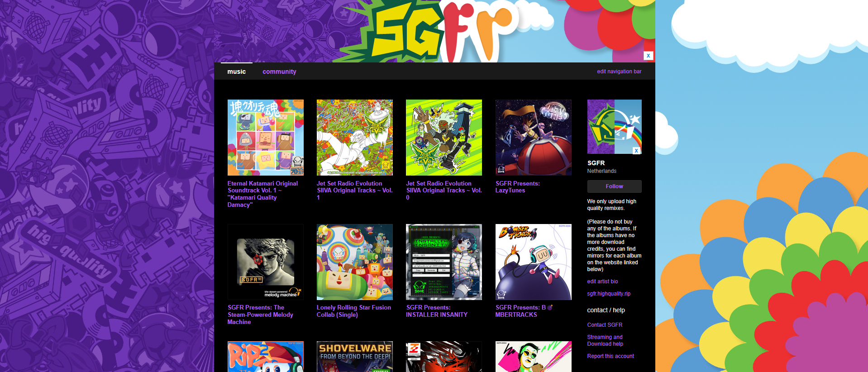Open Eternal Katamari Original Soundtrack album cover

[265, 138]
